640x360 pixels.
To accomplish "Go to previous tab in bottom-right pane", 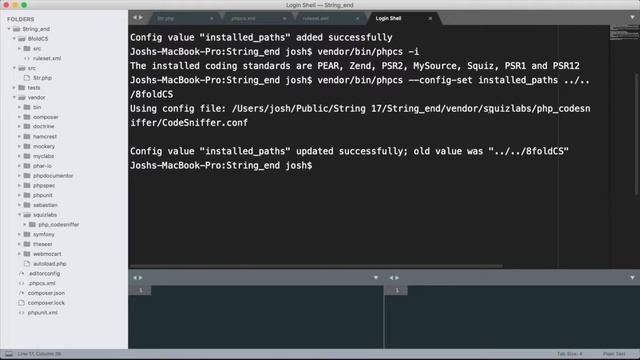I will pyautogui.click(x=391, y=278).
